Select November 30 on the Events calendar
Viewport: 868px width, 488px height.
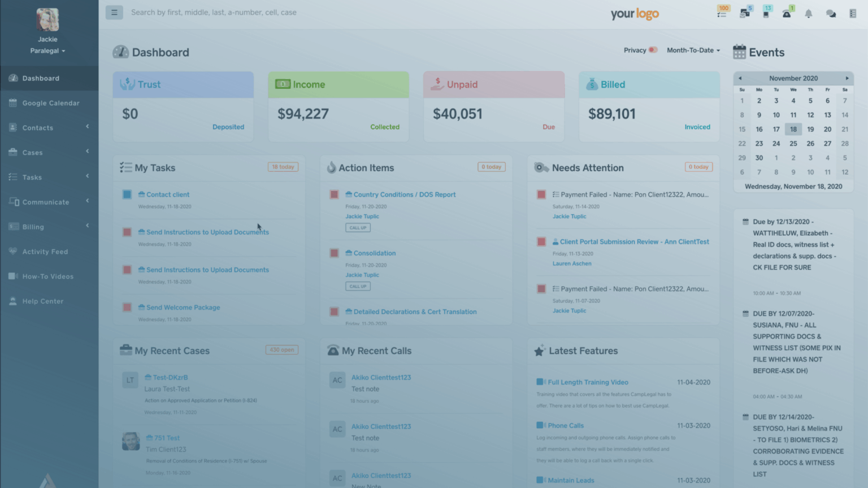click(759, 158)
